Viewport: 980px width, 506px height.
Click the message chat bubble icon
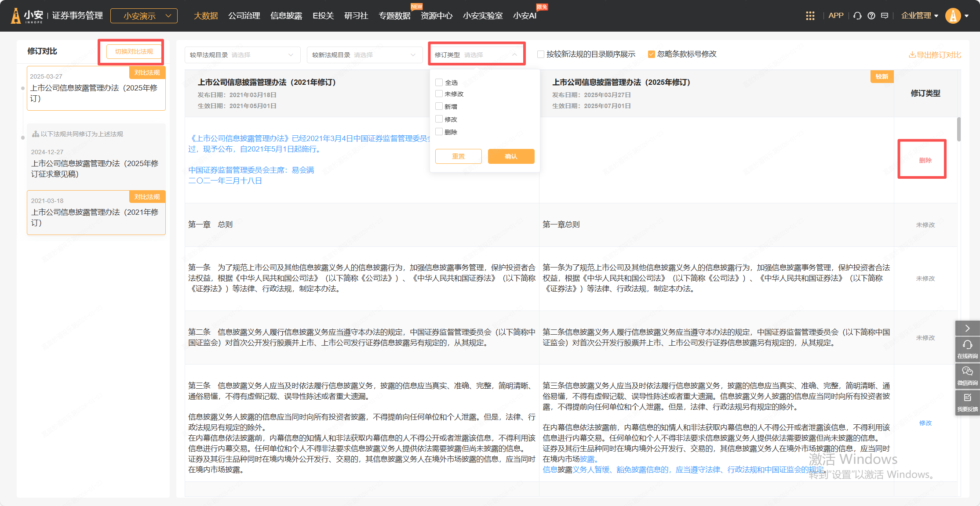click(885, 16)
